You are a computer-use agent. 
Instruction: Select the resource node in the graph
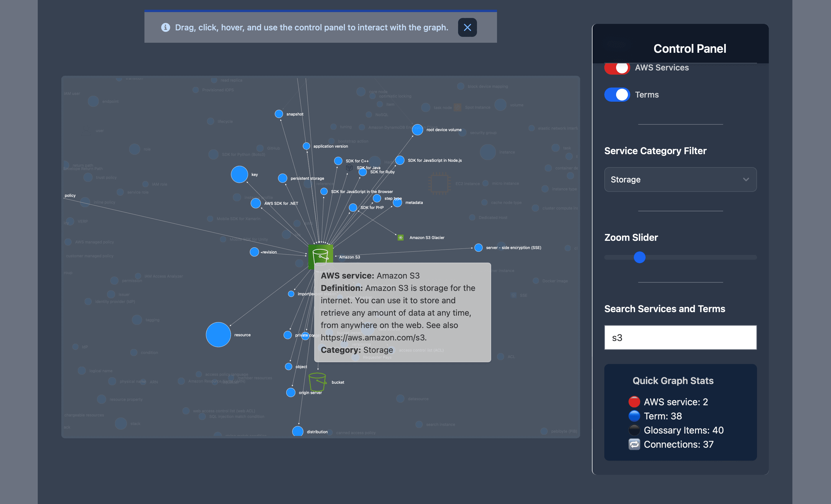tap(218, 335)
